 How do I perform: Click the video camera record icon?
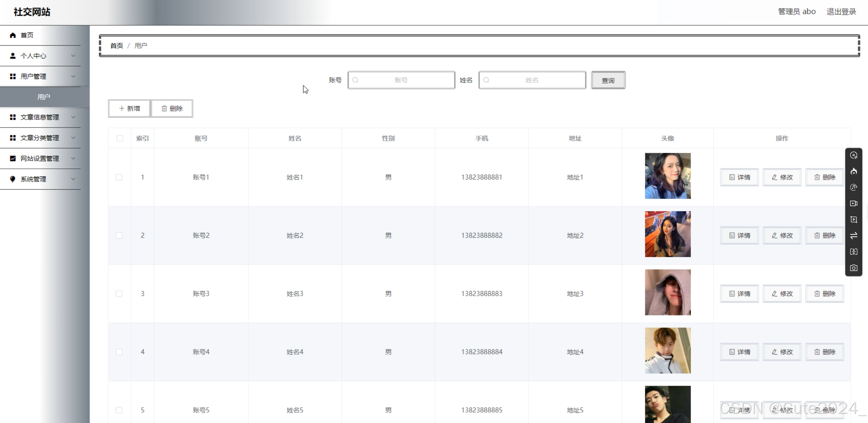853,203
